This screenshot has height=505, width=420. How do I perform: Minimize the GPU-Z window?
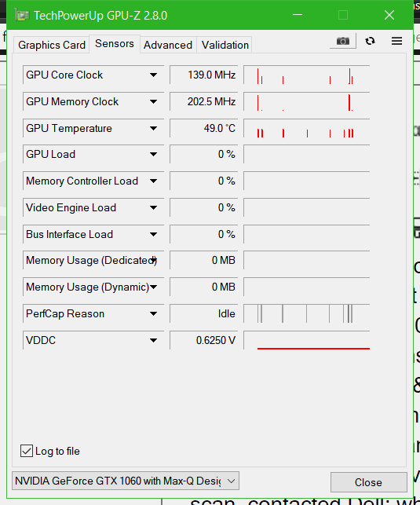coord(298,15)
